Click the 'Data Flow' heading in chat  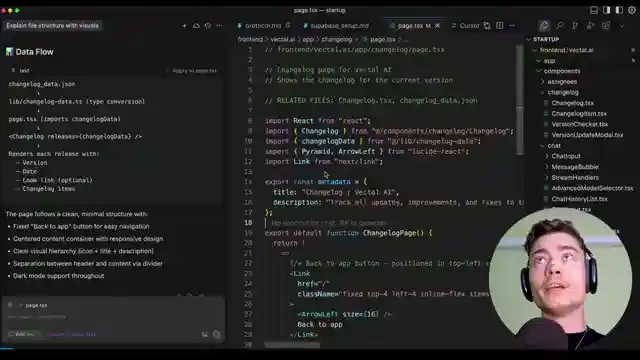click(34, 52)
